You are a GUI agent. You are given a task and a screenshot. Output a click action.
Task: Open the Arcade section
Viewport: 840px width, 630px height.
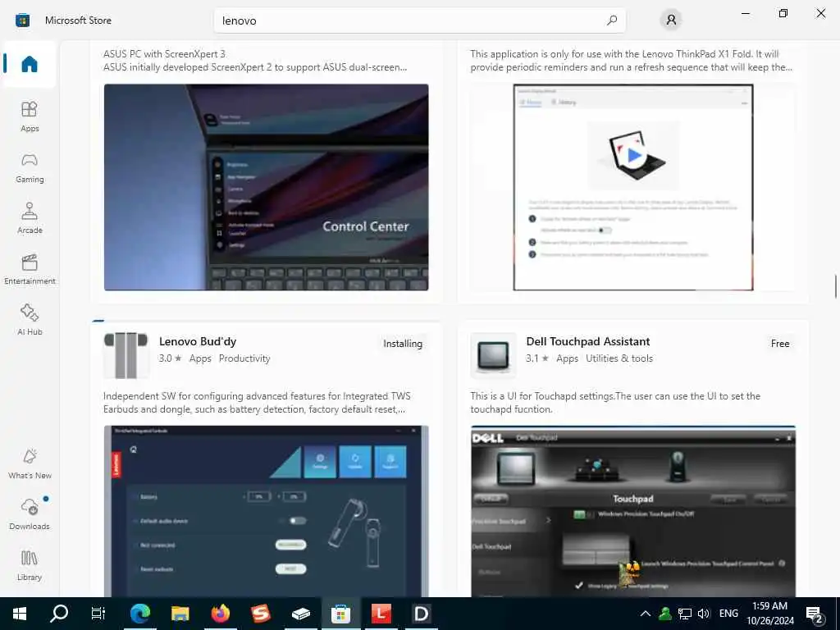(30, 218)
